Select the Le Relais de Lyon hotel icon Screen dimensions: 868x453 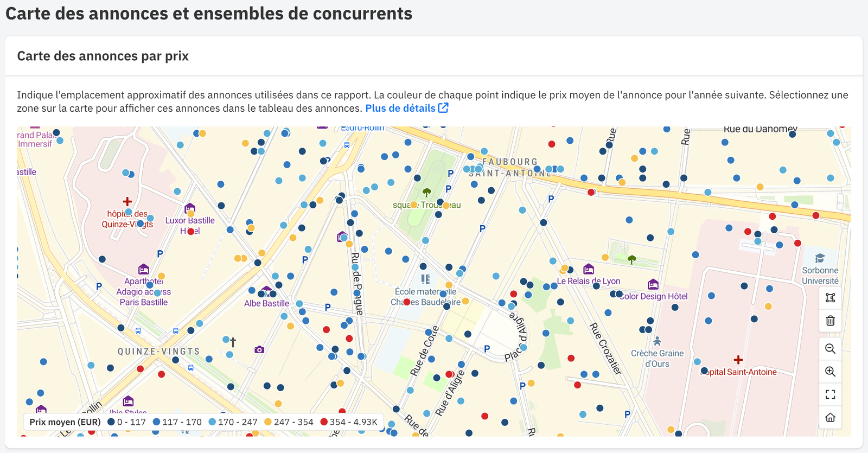(589, 269)
